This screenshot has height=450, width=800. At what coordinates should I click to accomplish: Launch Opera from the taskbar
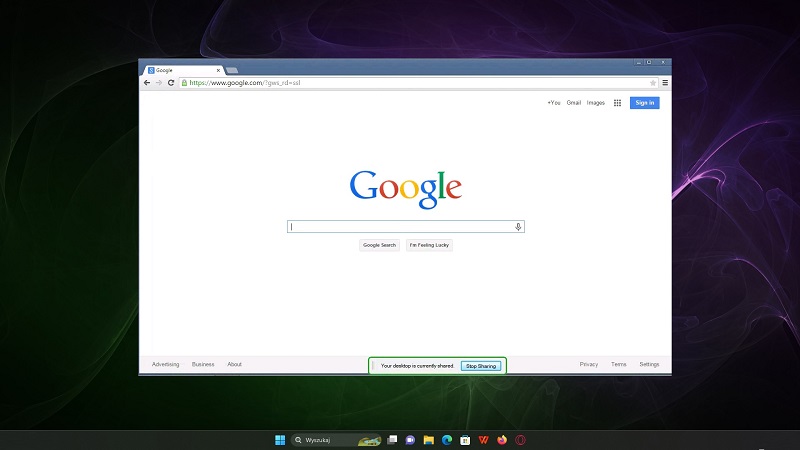pos(520,440)
